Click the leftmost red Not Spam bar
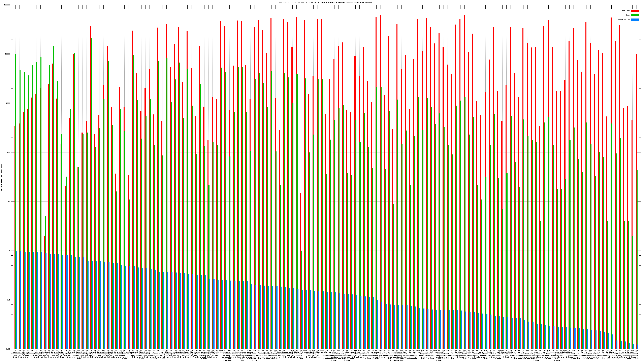Viewport: 644px width, 362px height. click(x=15, y=237)
